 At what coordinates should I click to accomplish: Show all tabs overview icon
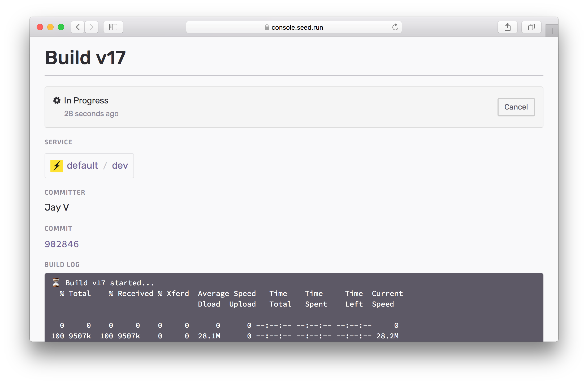pos(531,27)
